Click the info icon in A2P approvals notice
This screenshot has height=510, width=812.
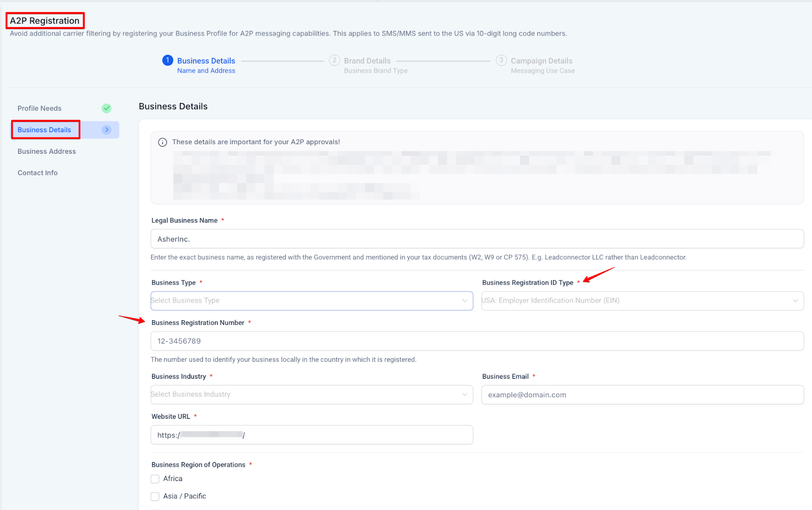162,143
